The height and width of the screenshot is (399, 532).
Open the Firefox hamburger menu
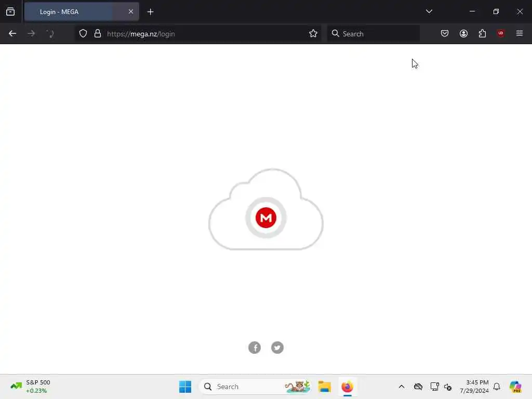pyautogui.click(x=519, y=33)
